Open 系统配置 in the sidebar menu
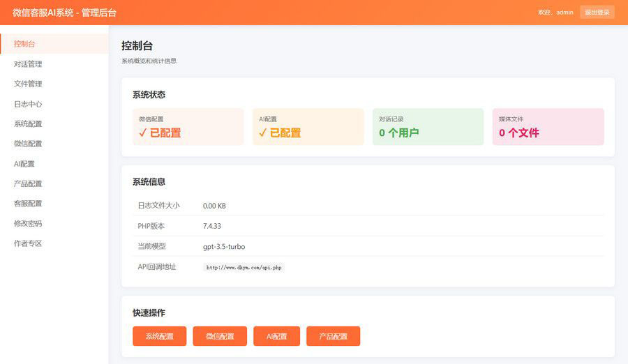The height and width of the screenshot is (364, 628). click(28, 124)
